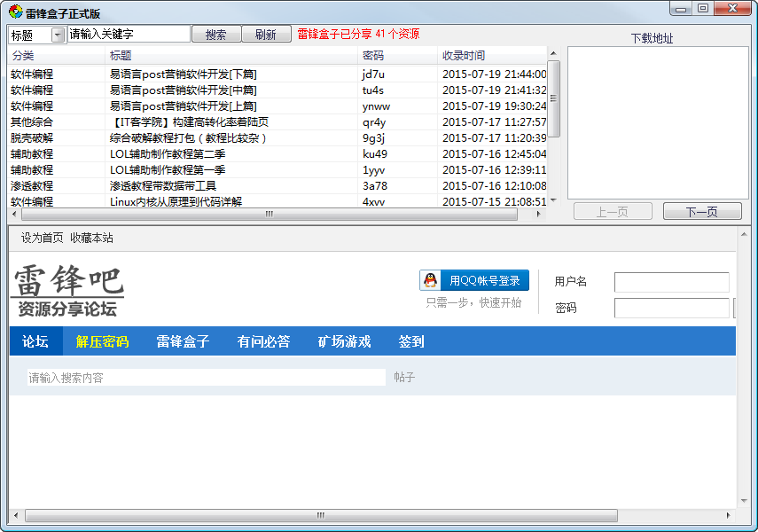Image resolution: width=758 pixels, height=532 pixels.
Task: Click the 刷新 button
Action: (266, 35)
